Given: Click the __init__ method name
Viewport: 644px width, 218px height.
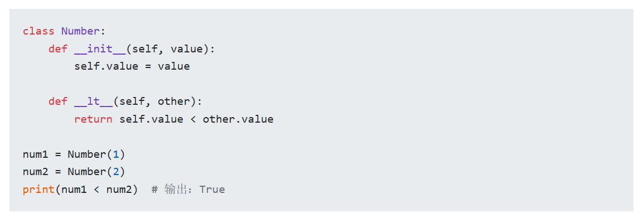Looking at the screenshot, I should coord(100,49).
